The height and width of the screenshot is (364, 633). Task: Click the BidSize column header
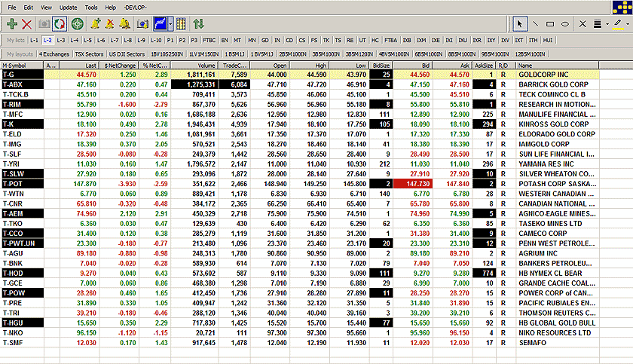(x=381, y=66)
